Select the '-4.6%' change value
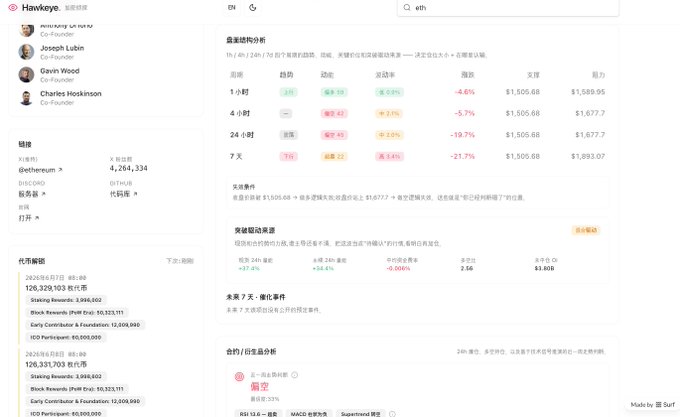This screenshot has height=417, width=680. pyautogui.click(x=464, y=92)
